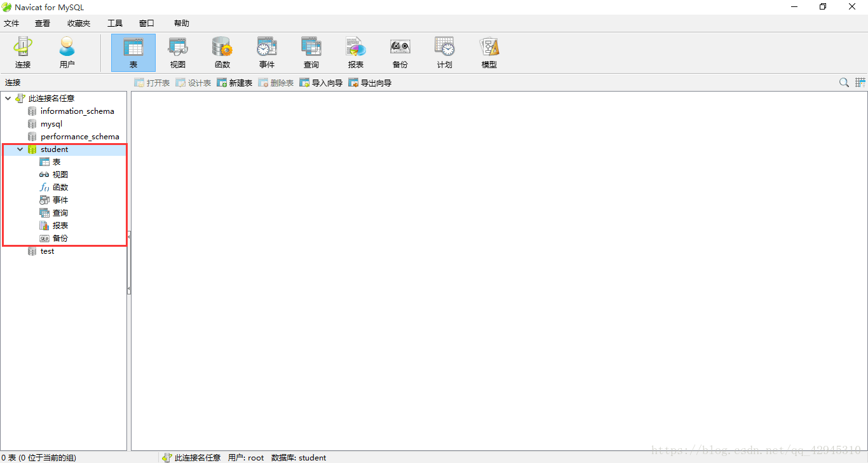This screenshot has width=868, height=463.
Task: Click the status bar table count text
Action: click(x=38, y=458)
